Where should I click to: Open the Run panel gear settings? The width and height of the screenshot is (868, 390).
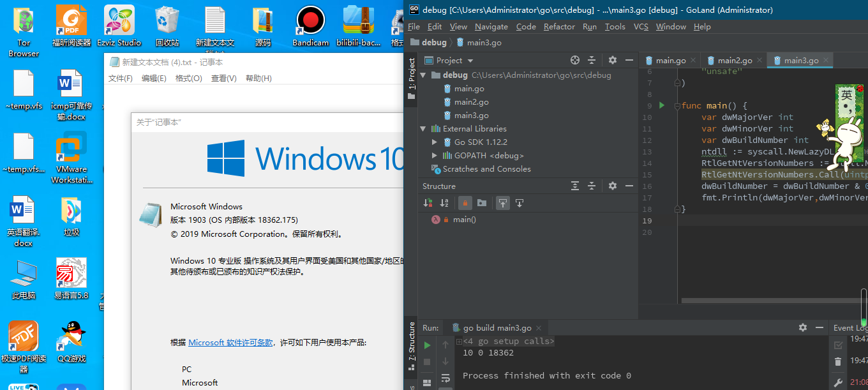tap(802, 327)
